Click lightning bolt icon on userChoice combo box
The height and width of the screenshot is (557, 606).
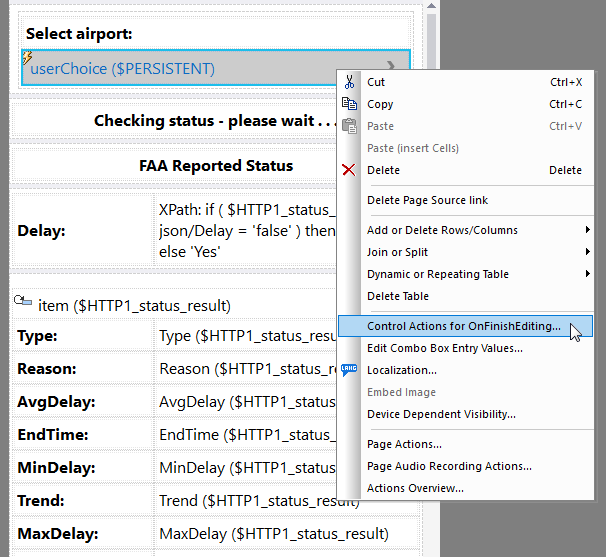(27, 59)
